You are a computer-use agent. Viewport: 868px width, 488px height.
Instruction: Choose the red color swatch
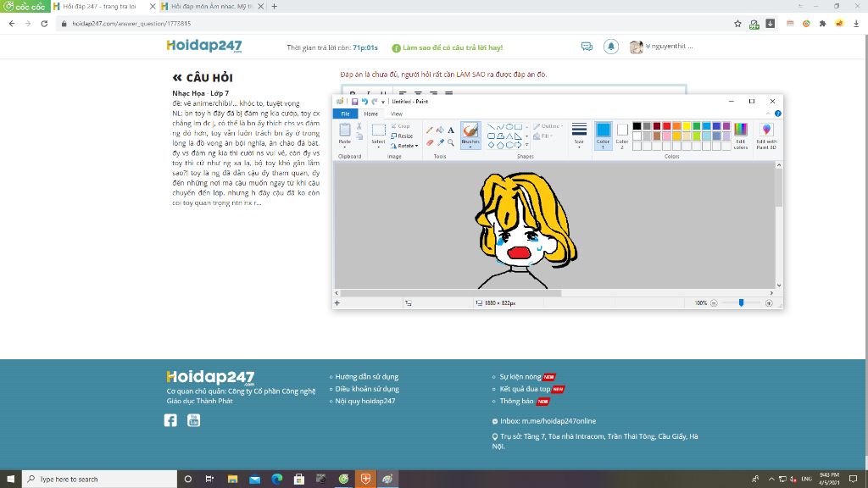(x=667, y=126)
